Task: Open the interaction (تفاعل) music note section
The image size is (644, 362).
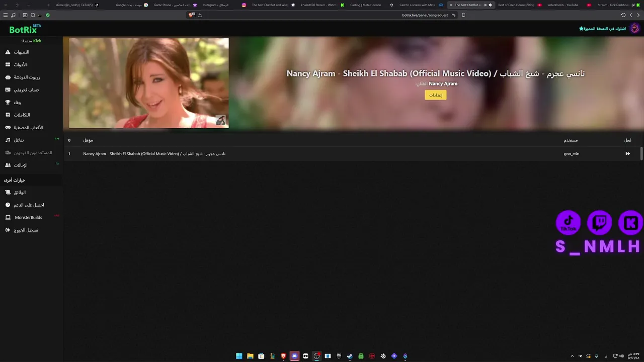Action: point(15,140)
